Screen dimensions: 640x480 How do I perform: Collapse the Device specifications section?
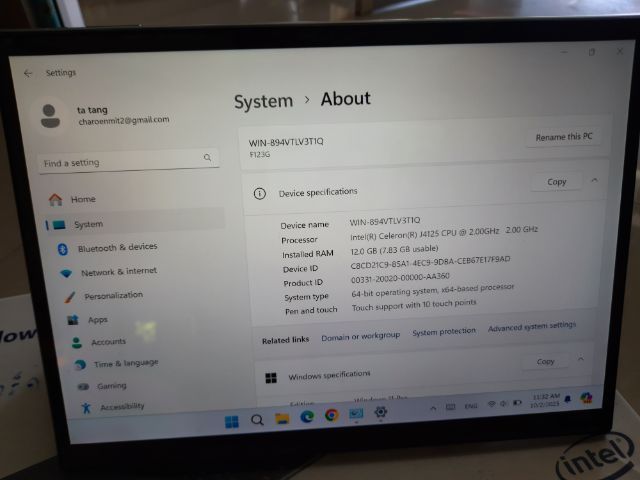pos(594,180)
